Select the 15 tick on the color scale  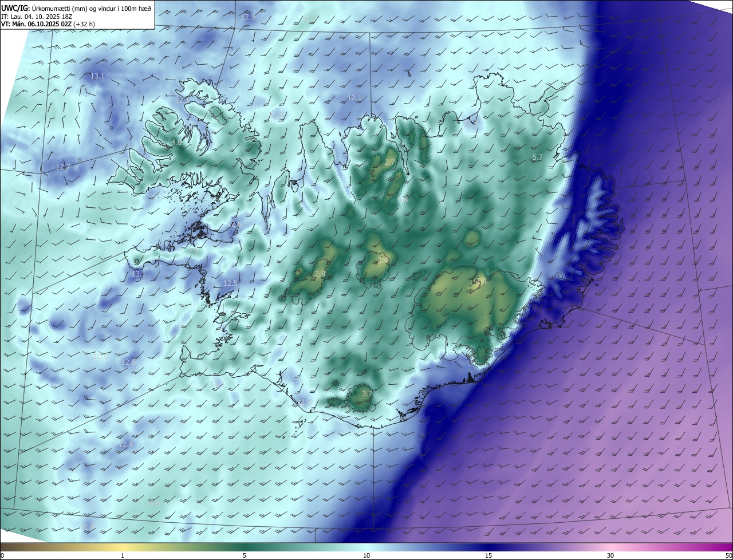tap(488, 556)
